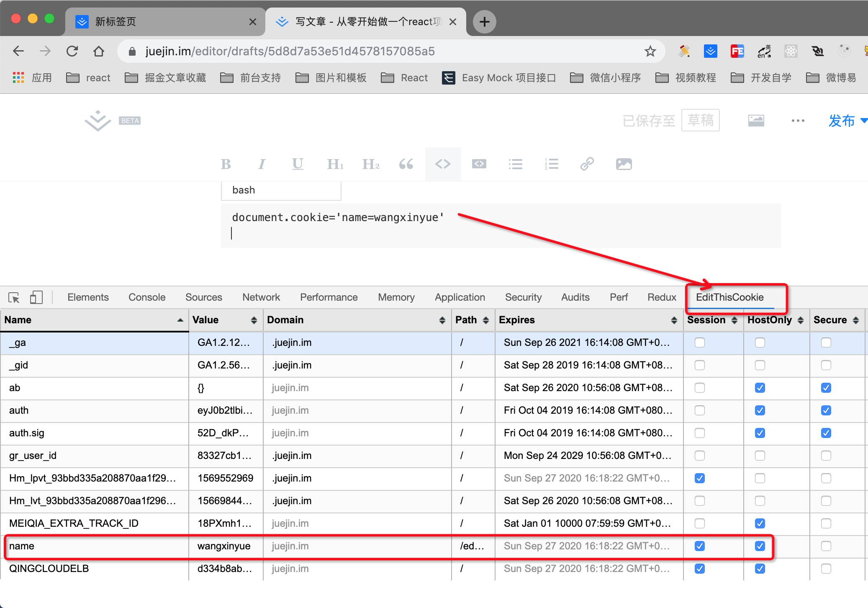The height and width of the screenshot is (608, 868).
Task: Click the ordered list icon
Action: tap(551, 164)
